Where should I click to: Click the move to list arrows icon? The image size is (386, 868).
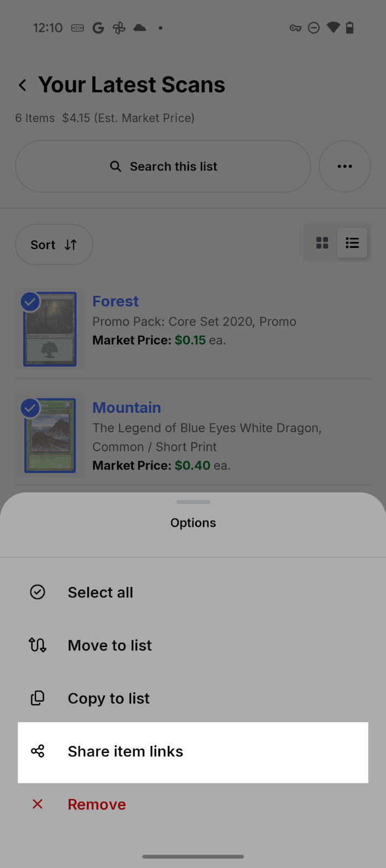click(x=37, y=645)
